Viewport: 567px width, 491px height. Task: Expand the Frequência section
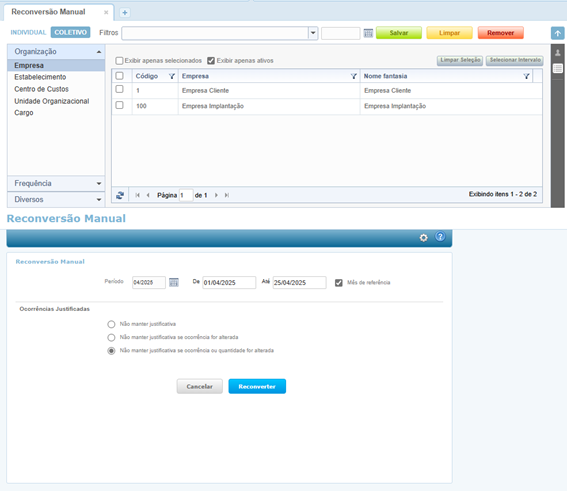56,183
